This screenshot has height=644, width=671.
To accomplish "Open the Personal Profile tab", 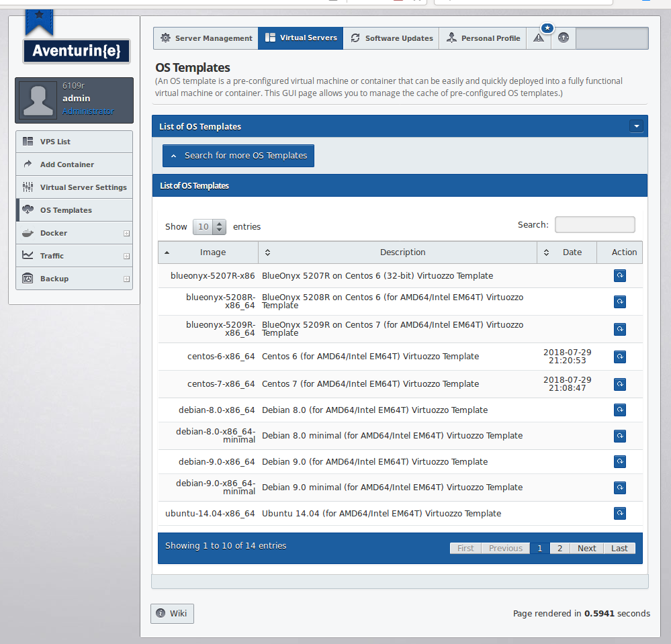I will pyautogui.click(x=483, y=38).
